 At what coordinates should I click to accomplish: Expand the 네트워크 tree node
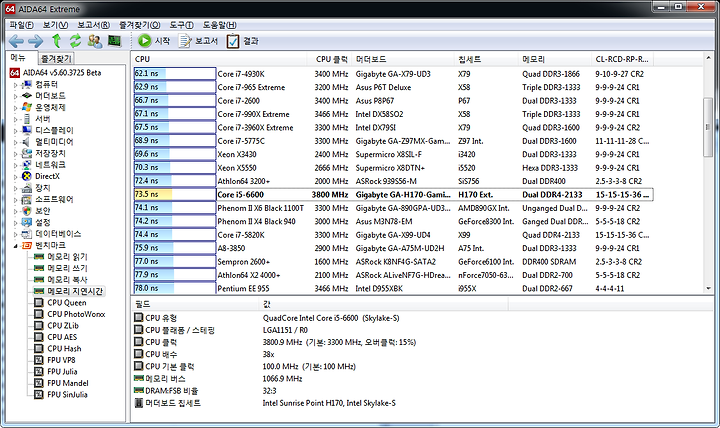[15, 165]
